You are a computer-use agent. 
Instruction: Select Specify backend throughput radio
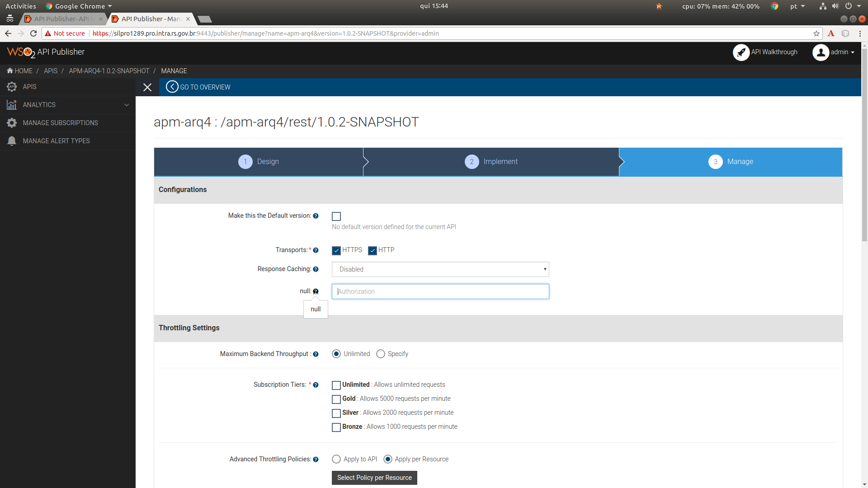[x=381, y=354]
